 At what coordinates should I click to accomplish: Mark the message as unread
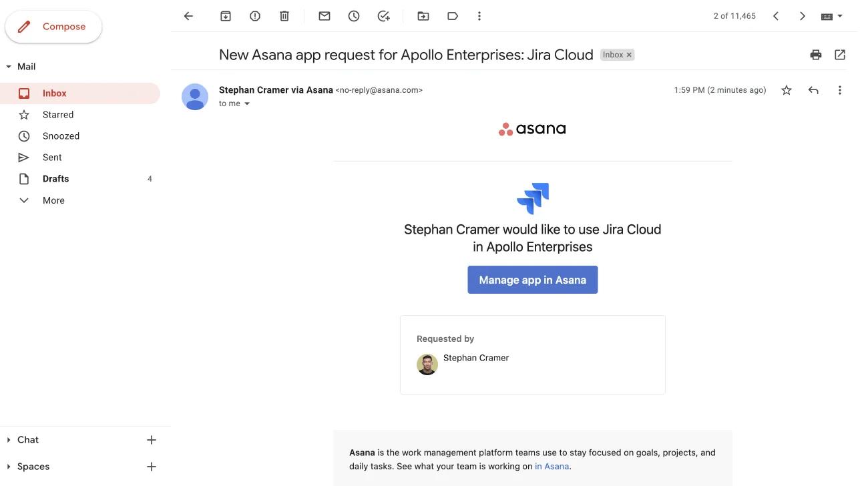pos(324,15)
